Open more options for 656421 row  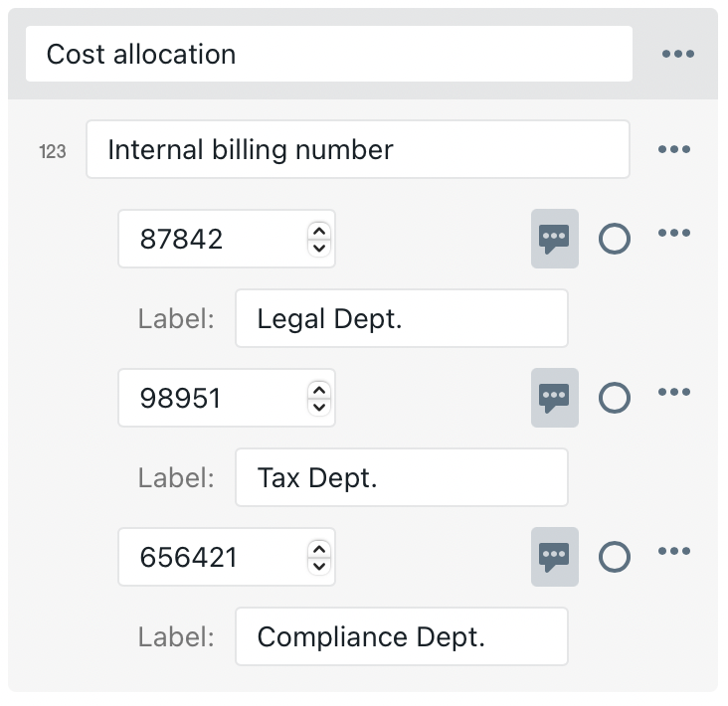(673, 551)
